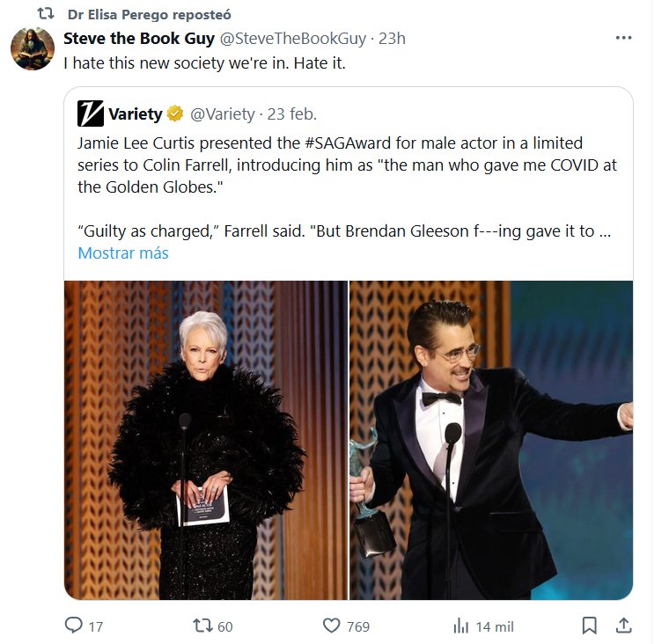669x644 pixels.
Task: Click the repost arrows icon
Action: coord(202,626)
